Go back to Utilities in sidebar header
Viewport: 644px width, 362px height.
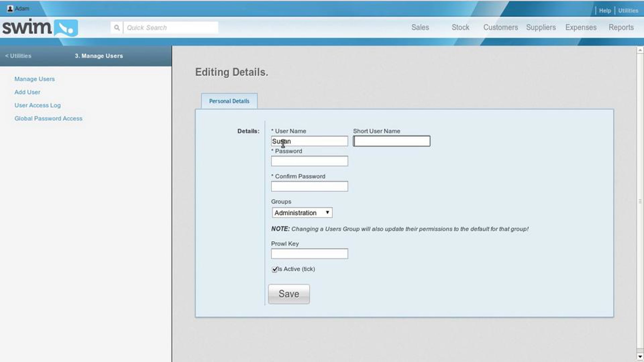click(18, 56)
